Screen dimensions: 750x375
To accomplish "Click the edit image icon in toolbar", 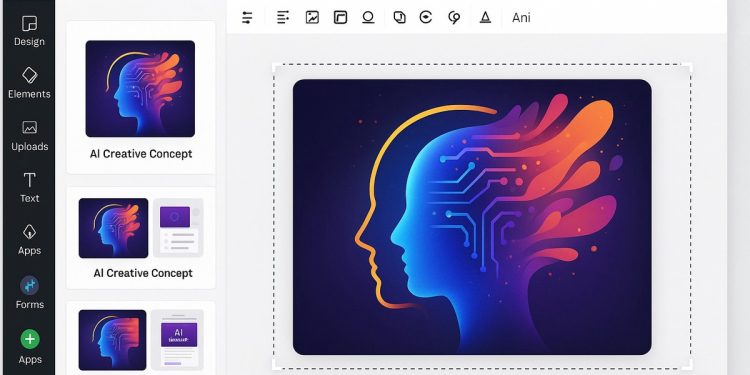I will point(312,18).
